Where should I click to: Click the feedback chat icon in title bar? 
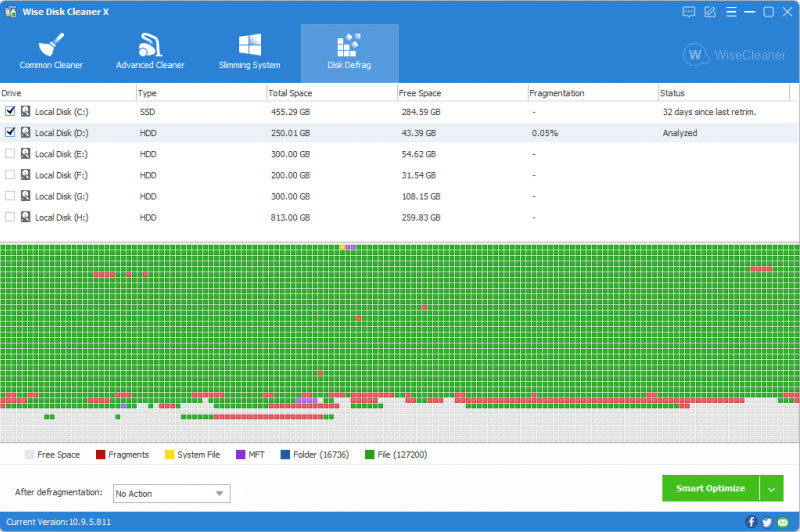689,12
